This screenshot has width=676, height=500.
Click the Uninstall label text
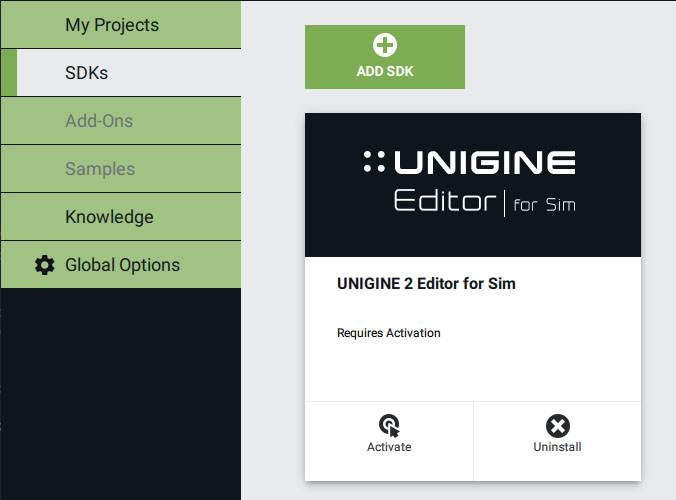point(557,447)
